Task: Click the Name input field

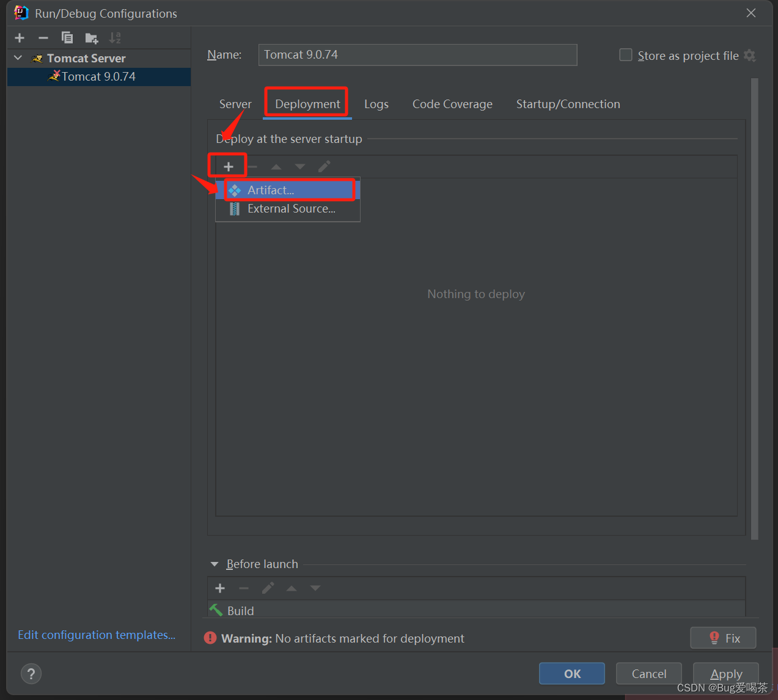Action: 417,54
